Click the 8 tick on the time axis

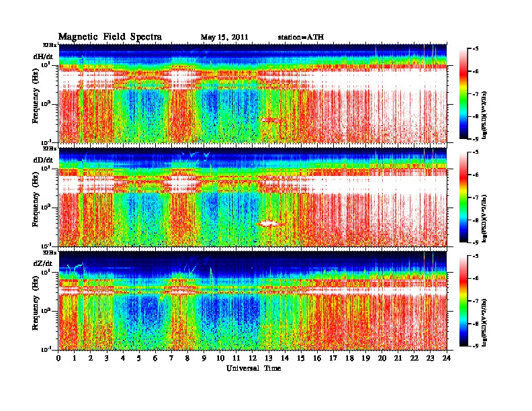pos(187,358)
